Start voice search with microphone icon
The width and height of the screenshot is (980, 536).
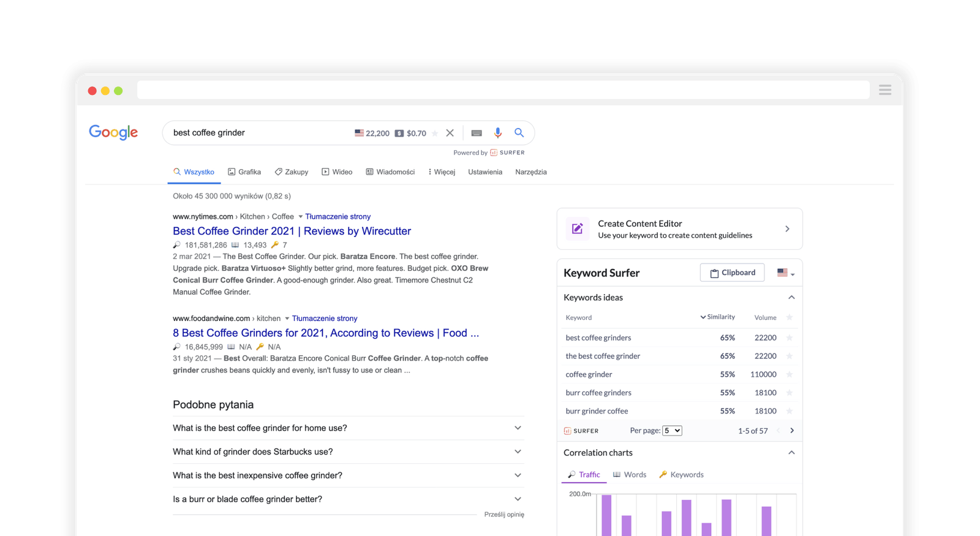(x=498, y=133)
